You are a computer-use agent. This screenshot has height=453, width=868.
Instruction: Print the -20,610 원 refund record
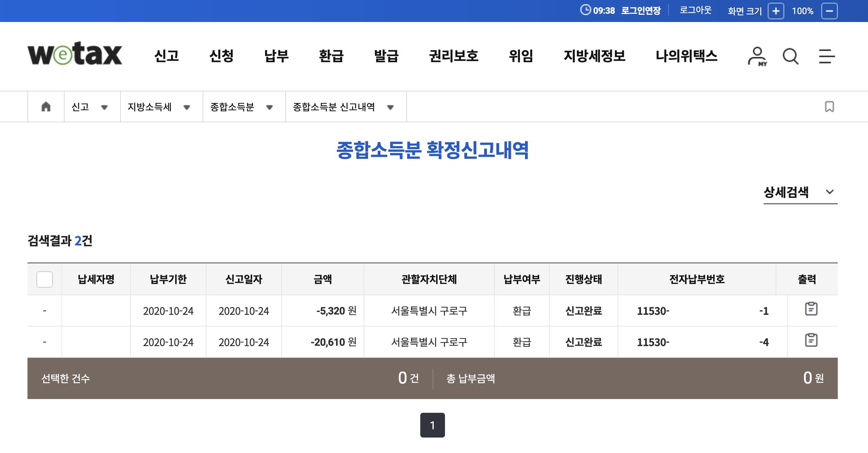[812, 340]
